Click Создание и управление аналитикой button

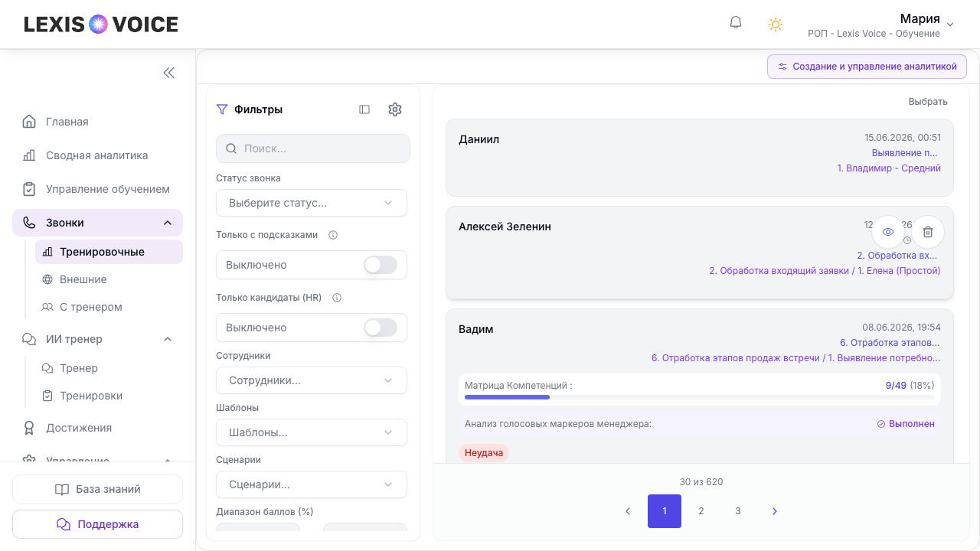(x=867, y=67)
